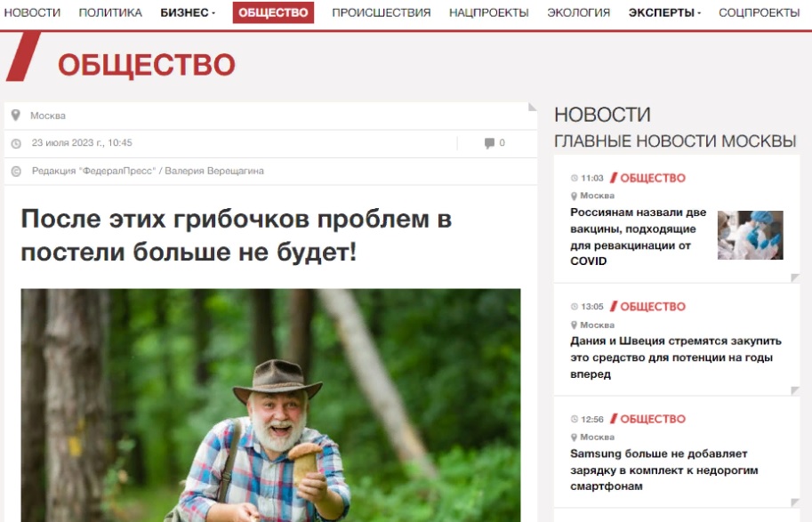The height and width of the screenshot is (522, 812).
Task: Select the ПРОИСШЕСТВИЯ menu item
Action: (382, 12)
